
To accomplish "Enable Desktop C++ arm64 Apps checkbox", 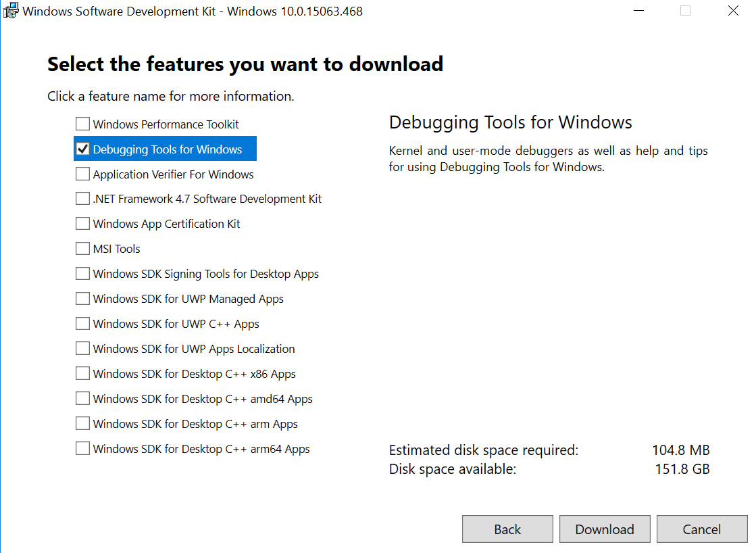I will pyautogui.click(x=82, y=448).
